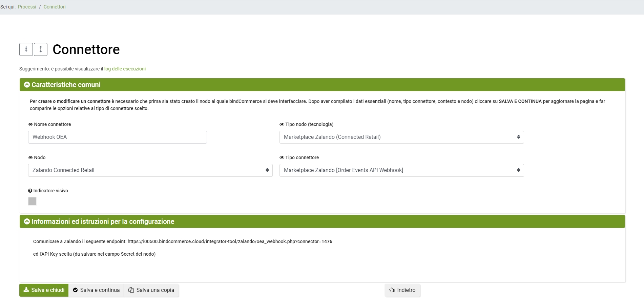Image resolution: width=644 pixels, height=299 pixels.
Task: Go to Processi in the breadcrumb
Action: (x=27, y=7)
